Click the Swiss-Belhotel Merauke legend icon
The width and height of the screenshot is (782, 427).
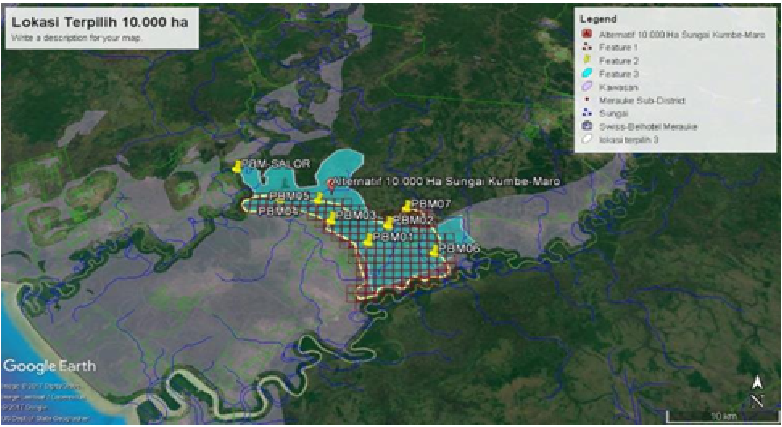(586, 127)
